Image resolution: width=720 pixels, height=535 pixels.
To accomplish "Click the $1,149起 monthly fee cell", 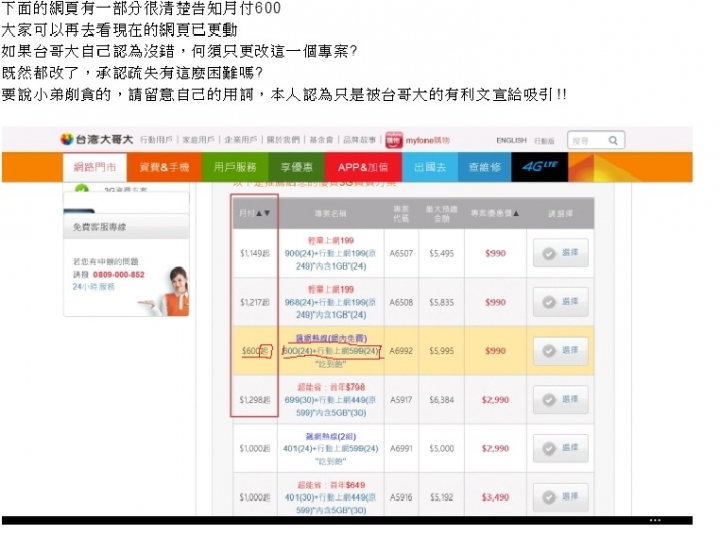I will click(255, 253).
